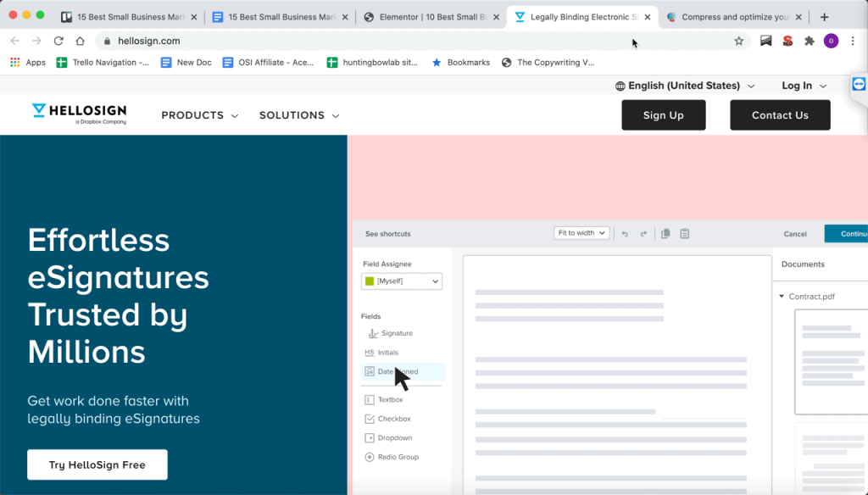This screenshot has width=868, height=495.
Task: Switch to the Compress and optimize tab
Action: pos(733,17)
